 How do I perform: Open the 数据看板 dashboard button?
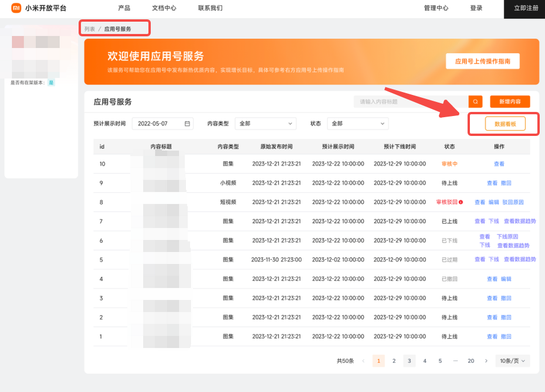pos(505,124)
